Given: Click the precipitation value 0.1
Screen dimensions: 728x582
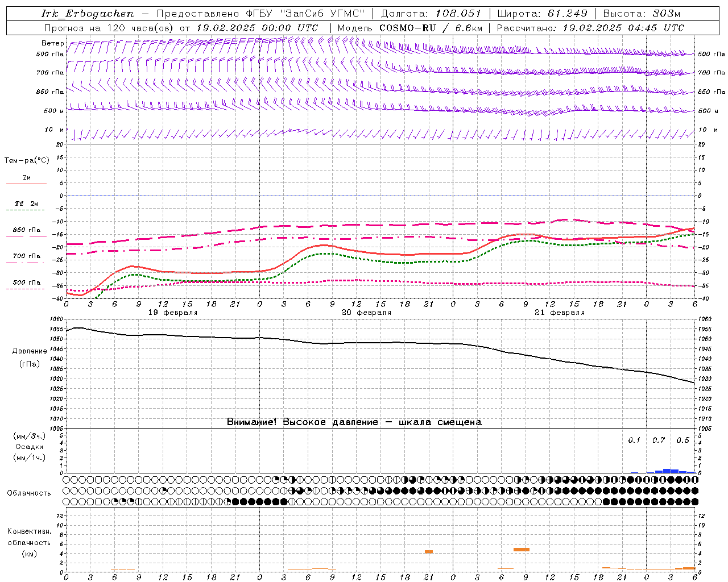Looking at the screenshot, I should (634, 440).
